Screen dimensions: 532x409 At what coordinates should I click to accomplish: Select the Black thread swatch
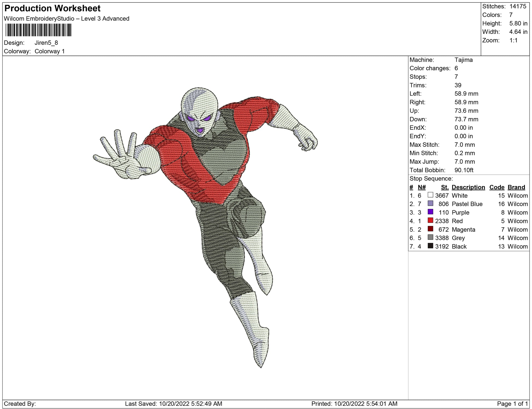430,246
